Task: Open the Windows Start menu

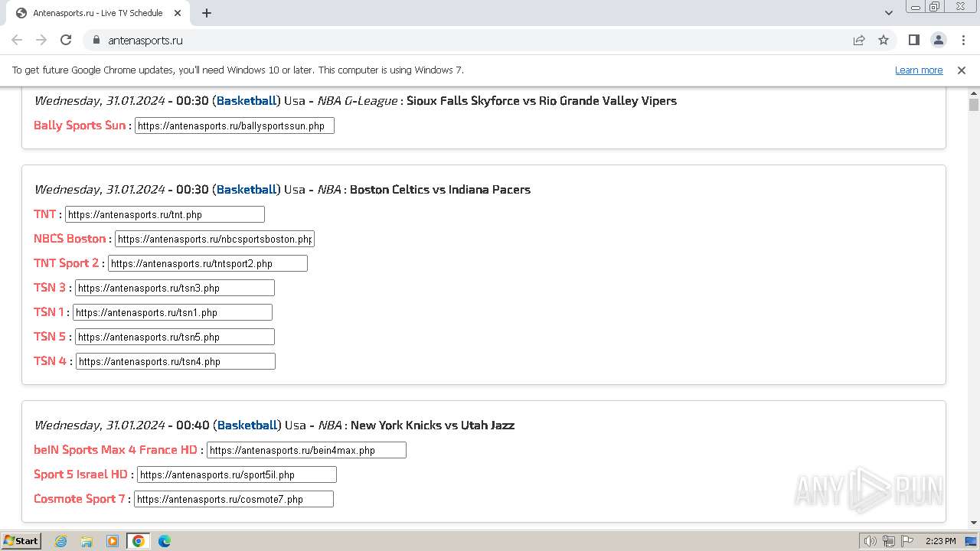Action: [21, 541]
